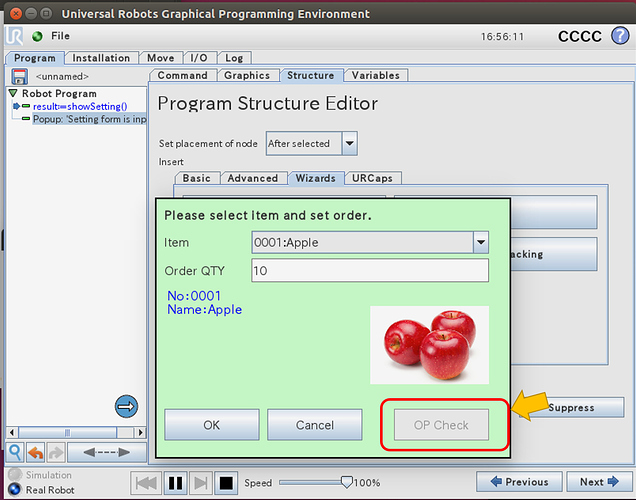Click the Name:Apple text

(x=204, y=309)
